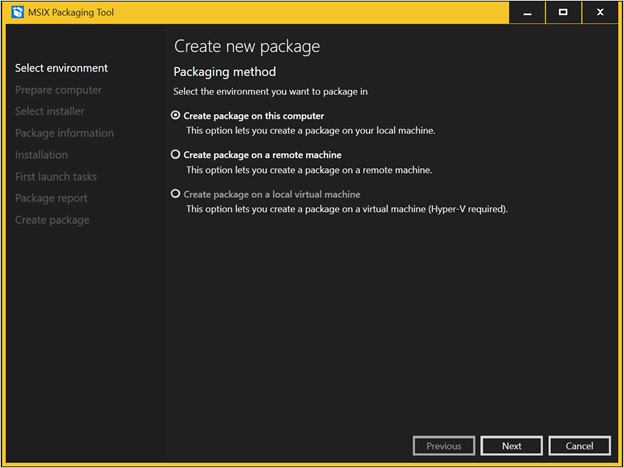Click the MSIX Packaging Tool app icon
The image size is (624, 468).
(x=18, y=12)
